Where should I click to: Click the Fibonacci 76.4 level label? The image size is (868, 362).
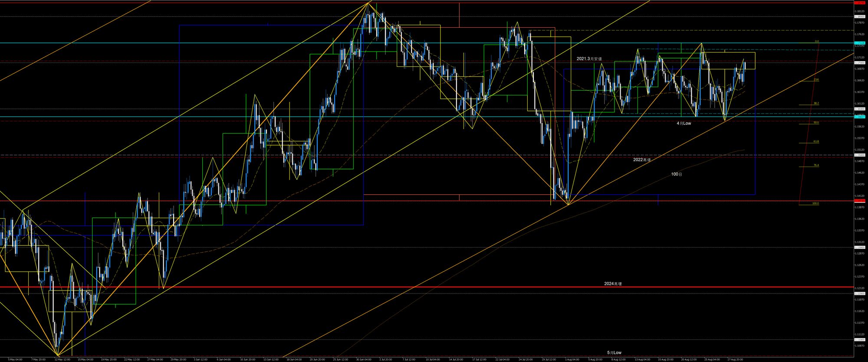816,165
